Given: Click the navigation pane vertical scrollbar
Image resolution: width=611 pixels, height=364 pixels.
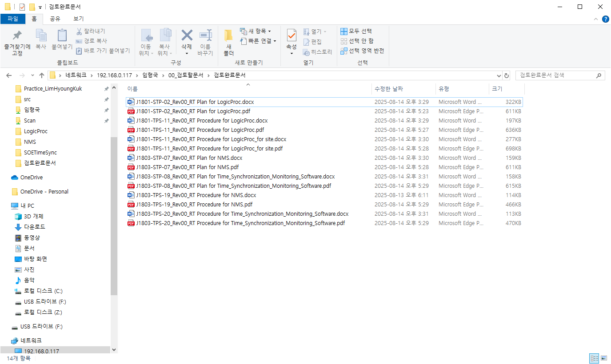Looking at the screenshot, I should (x=114, y=213).
